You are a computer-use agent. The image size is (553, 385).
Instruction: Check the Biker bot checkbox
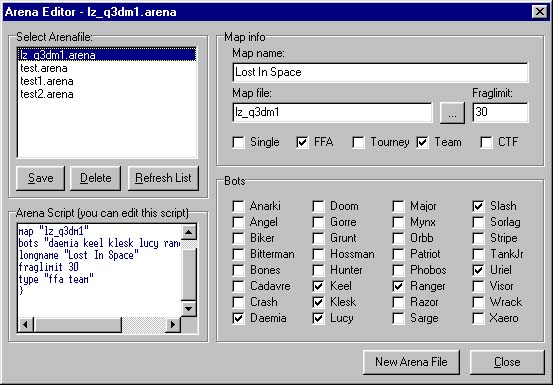238,238
